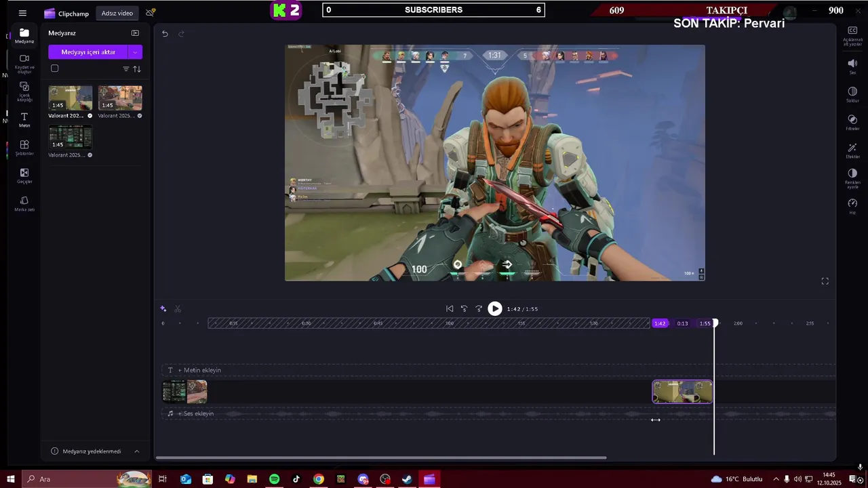Collapse the Medyanız panel with sidebar icon
Viewport: 868px width, 488px height.
135,33
